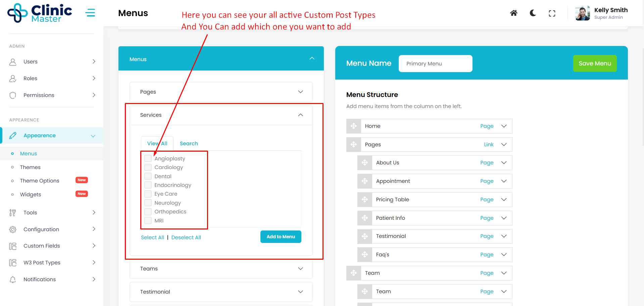The width and height of the screenshot is (644, 306).
Task: Click the Menu Name input field
Action: [435, 64]
